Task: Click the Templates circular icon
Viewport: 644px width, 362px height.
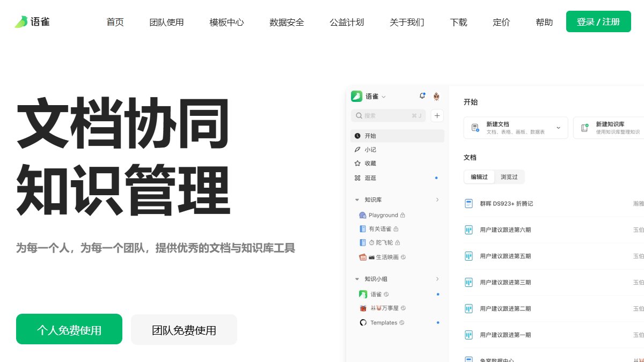Action: [363, 322]
